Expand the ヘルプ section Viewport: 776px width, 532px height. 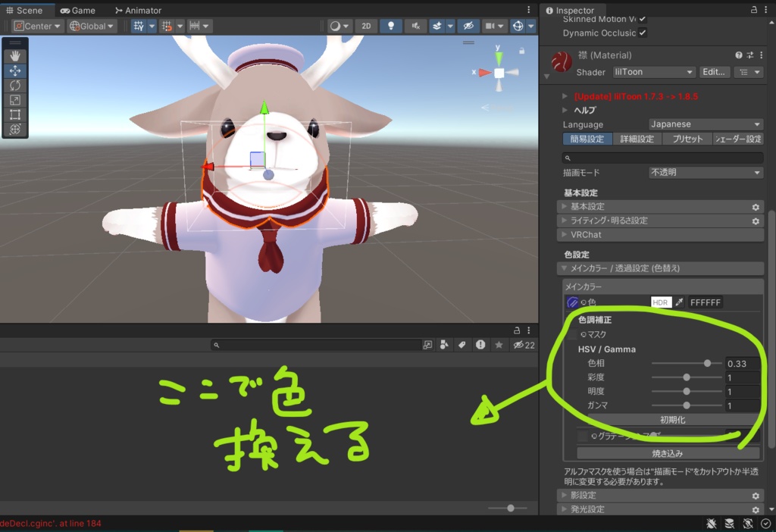[565, 110]
